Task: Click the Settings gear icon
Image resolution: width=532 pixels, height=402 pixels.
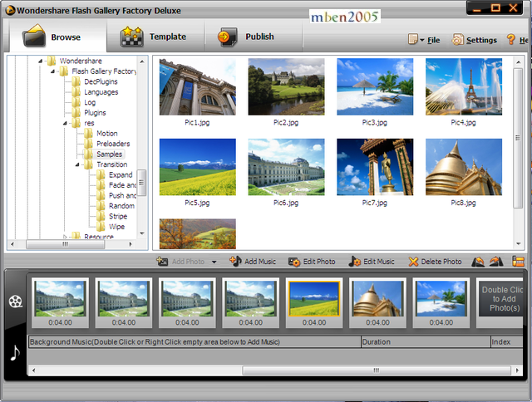Action: point(457,40)
